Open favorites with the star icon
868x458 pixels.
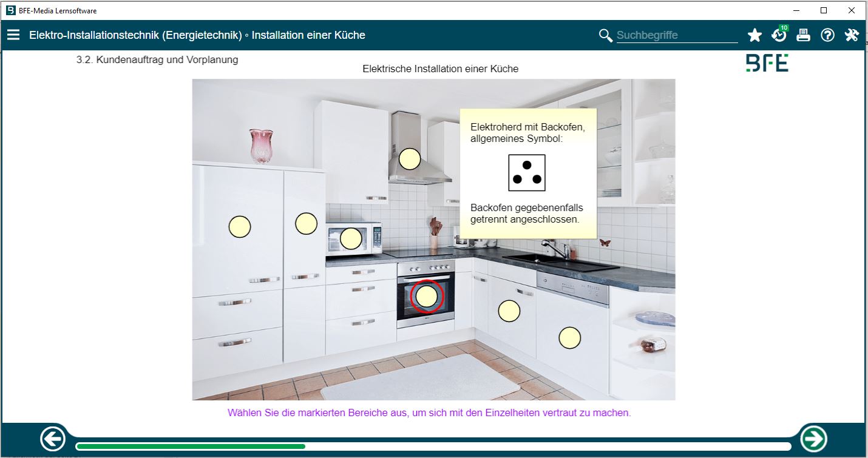pyautogui.click(x=754, y=35)
